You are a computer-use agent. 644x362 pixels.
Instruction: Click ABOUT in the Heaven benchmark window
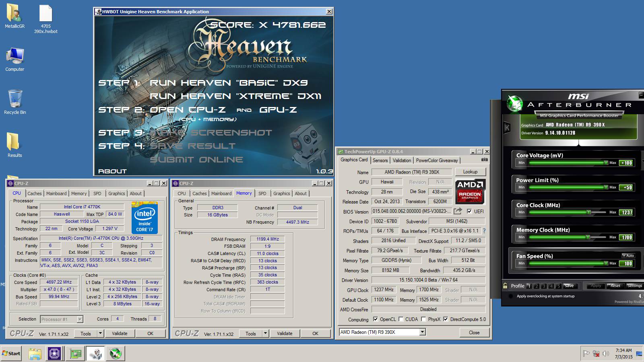[x=112, y=171]
